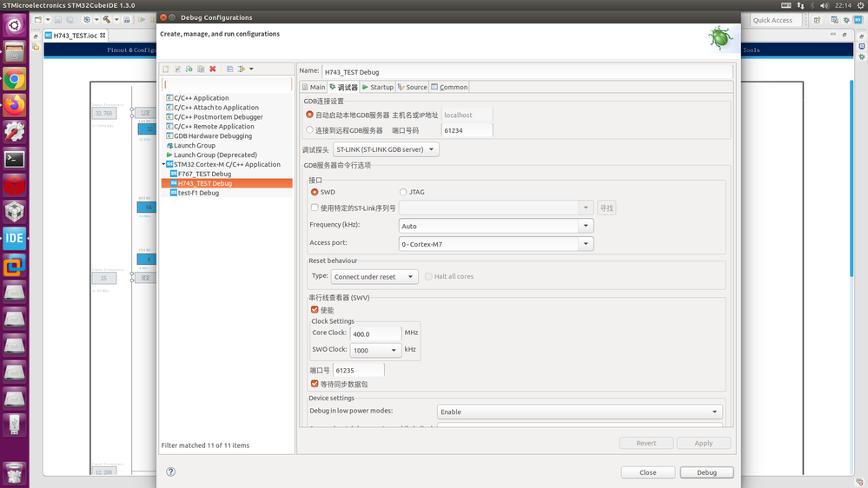Viewport: 868px width, 488px height.
Task: Click the network indicator in top bar
Action: pos(800,5)
